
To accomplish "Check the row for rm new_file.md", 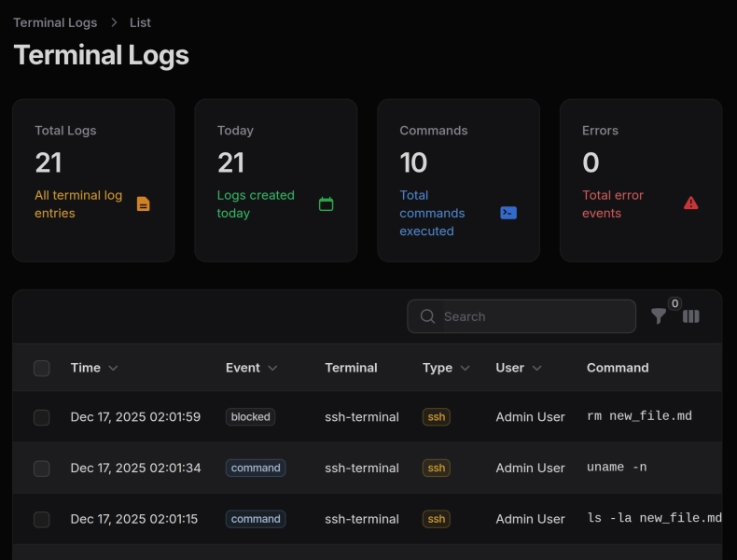I will coord(42,417).
